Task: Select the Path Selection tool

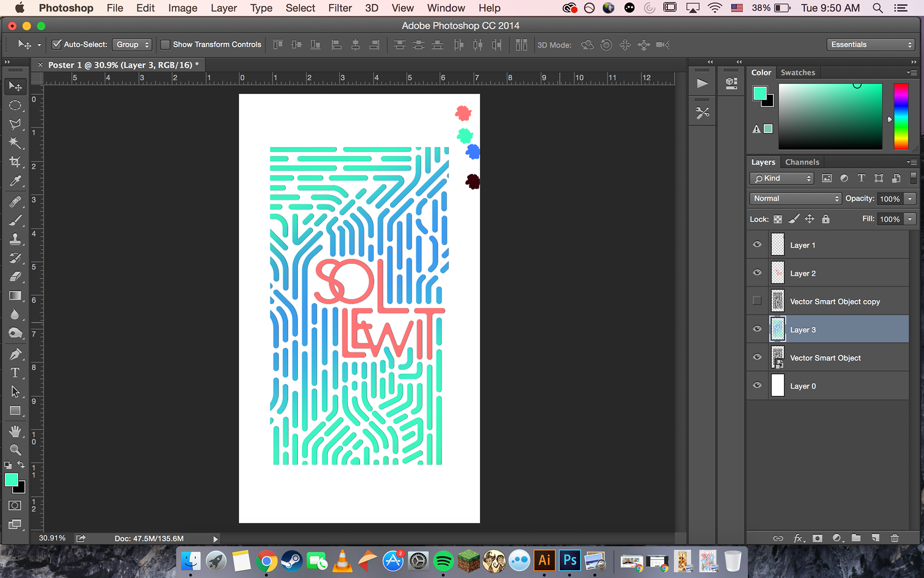Action: coord(15,392)
